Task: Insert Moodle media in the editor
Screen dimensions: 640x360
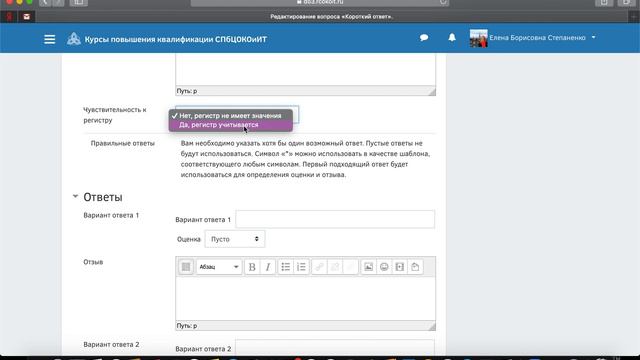Action: pos(400,267)
